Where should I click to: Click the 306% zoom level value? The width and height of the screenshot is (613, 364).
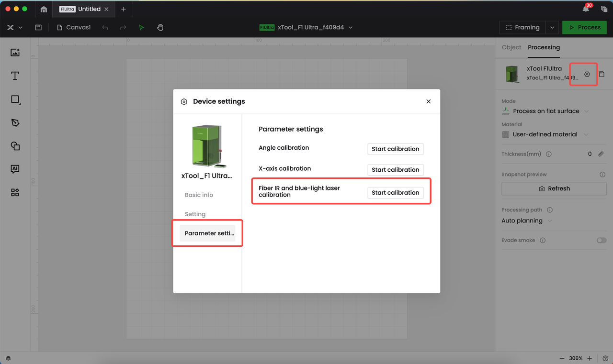tap(576, 358)
